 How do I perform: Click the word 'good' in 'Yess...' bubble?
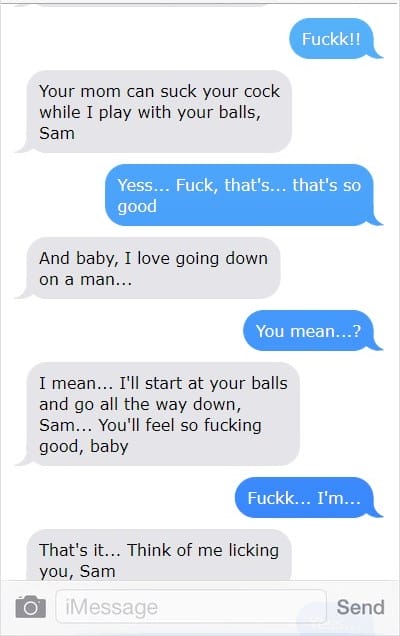[137, 206]
